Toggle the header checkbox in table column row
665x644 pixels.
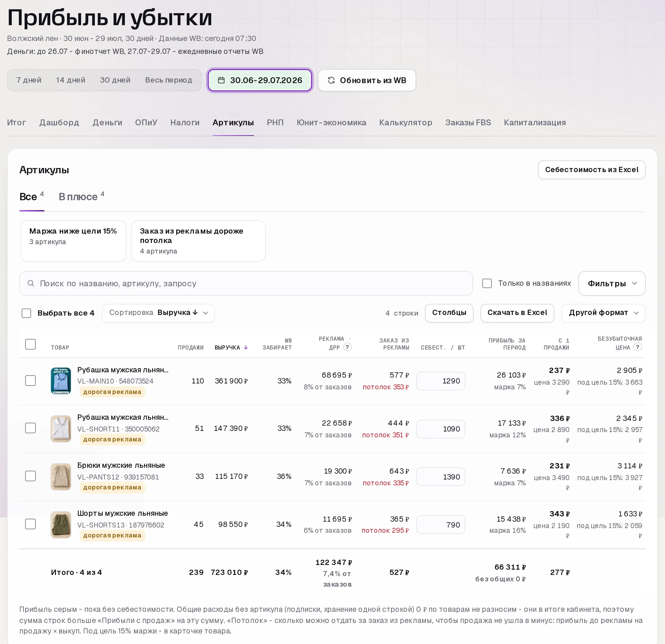30,344
